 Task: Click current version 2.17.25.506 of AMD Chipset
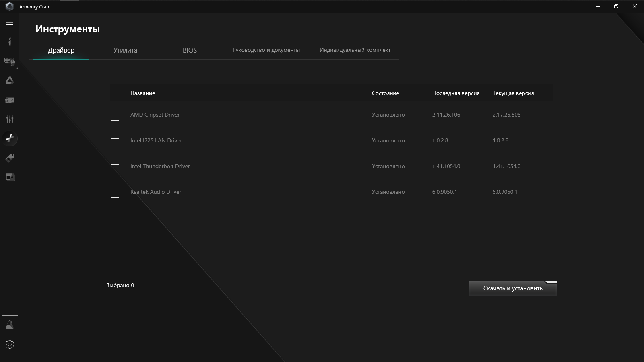[x=506, y=115]
